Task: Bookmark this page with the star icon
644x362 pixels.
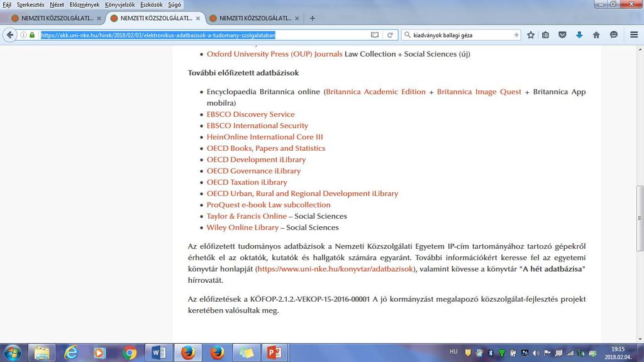Action: click(x=531, y=35)
